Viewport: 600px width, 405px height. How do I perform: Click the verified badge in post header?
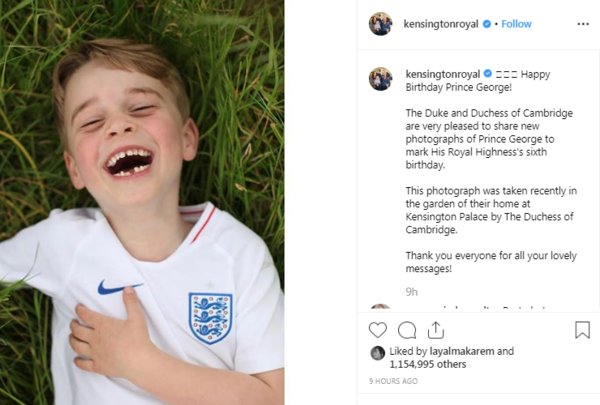pos(487,23)
